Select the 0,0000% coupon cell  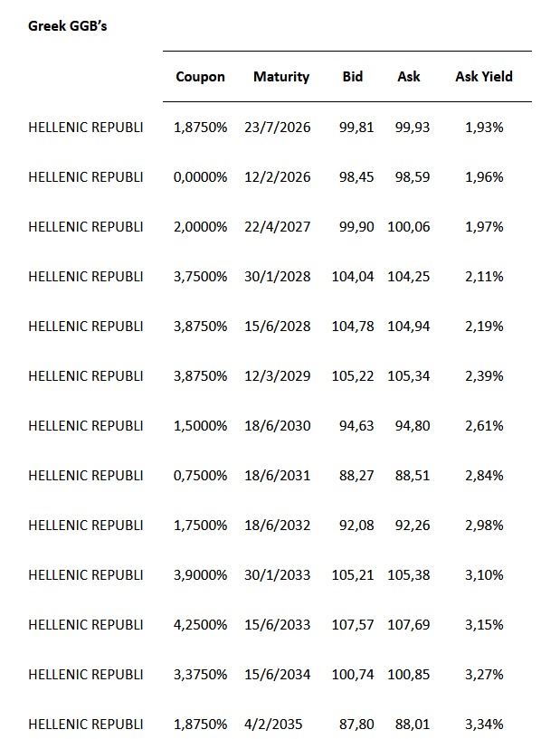click(200, 177)
